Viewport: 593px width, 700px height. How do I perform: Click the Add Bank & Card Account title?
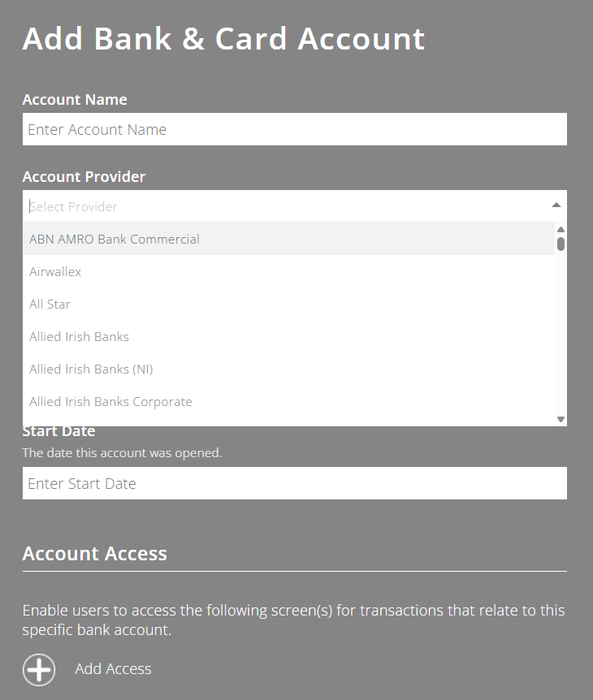[223, 38]
